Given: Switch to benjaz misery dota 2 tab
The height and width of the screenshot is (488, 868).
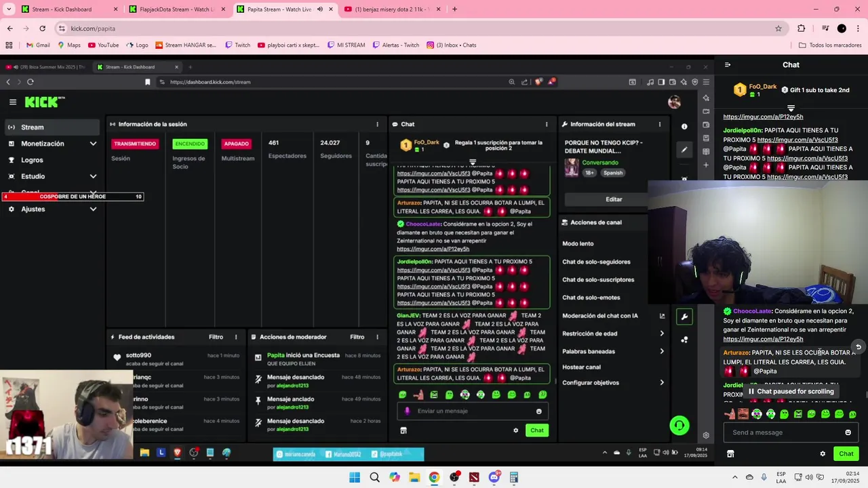Looking at the screenshot, I should [x=393, y=9].
